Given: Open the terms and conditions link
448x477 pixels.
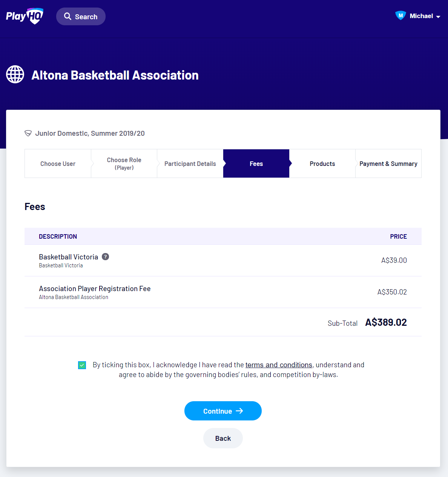Looking at the screenshot, I should pos(279,365).
